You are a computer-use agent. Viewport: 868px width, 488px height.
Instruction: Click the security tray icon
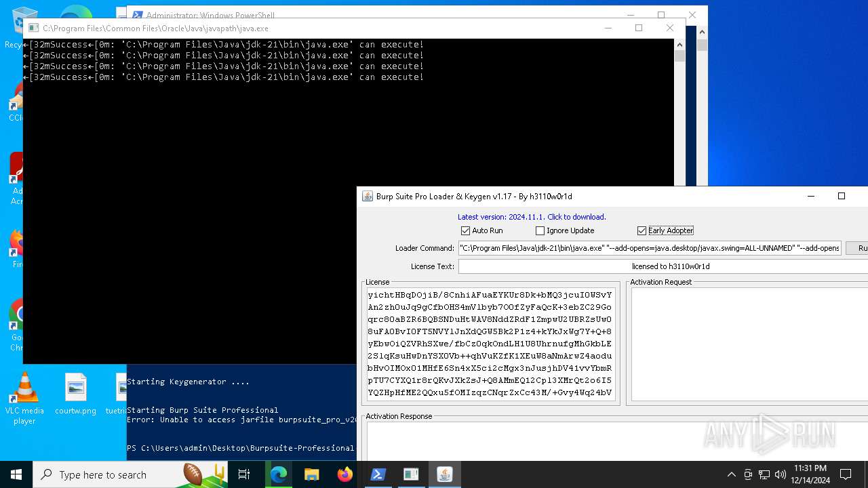point(748,474)
